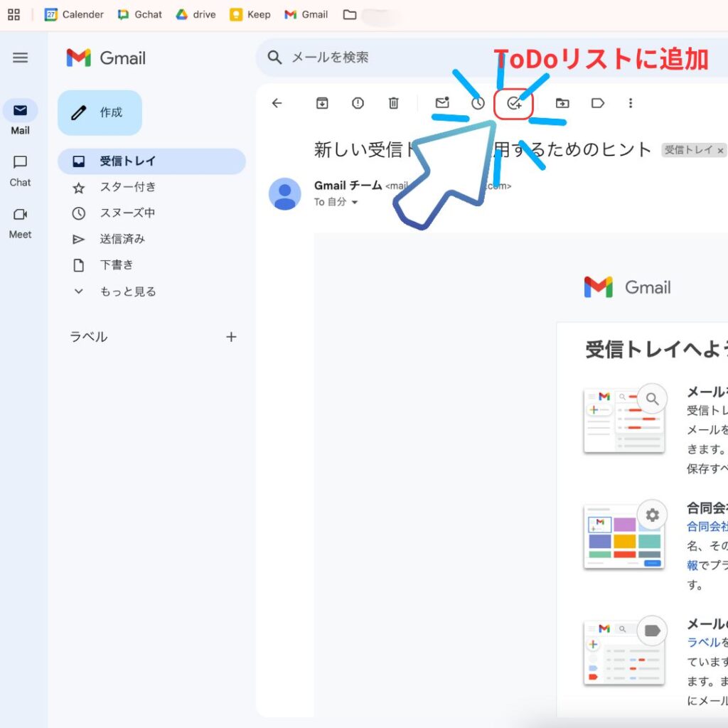Image resolution: width=728 pixels, height=728 pixels.
Task: Add email to ToDo list
Action: pos(513,104)
